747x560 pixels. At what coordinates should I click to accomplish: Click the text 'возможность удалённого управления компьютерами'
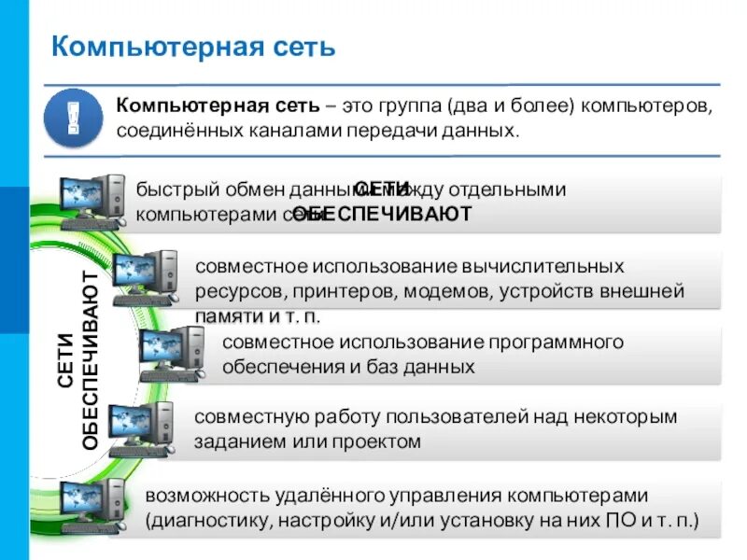(396, 496)
